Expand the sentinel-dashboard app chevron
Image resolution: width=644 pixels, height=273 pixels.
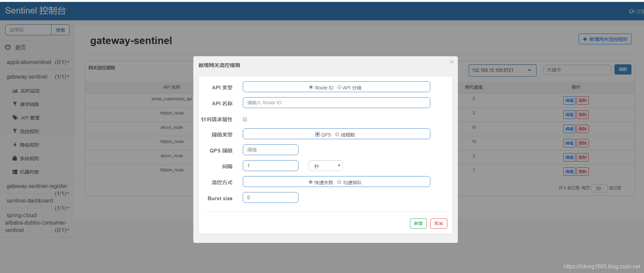click(68, 208)
